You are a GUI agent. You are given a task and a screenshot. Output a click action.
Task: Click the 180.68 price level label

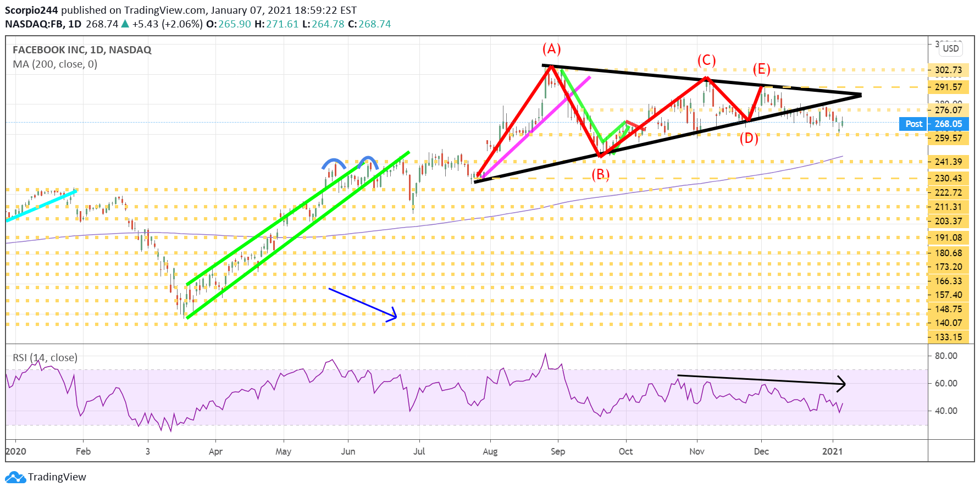coord(948,253)
